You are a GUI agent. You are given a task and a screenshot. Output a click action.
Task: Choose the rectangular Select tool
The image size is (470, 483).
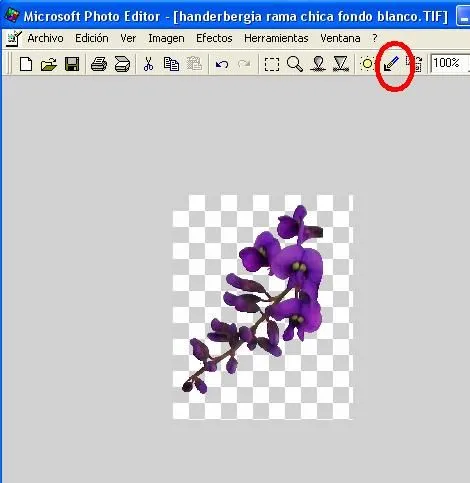tap(272, 64)
